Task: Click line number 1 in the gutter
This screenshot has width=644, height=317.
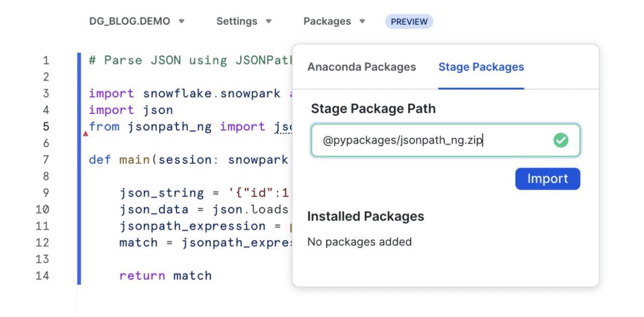Action: (x=46, y=60)
